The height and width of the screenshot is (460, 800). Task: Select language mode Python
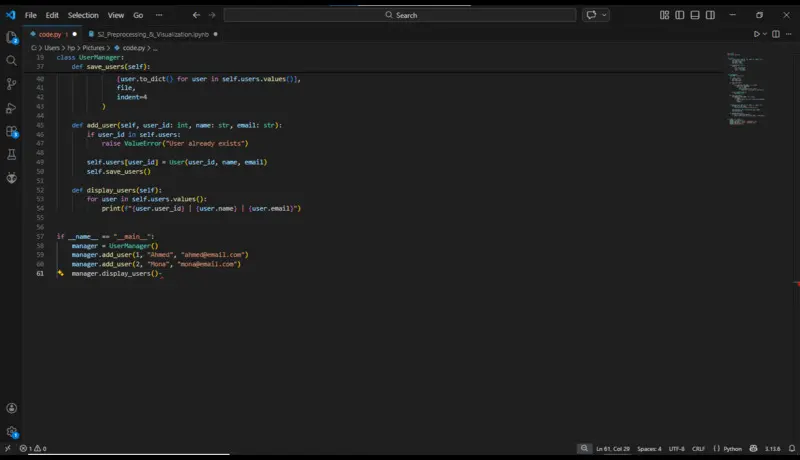click(x=733, y=449)
